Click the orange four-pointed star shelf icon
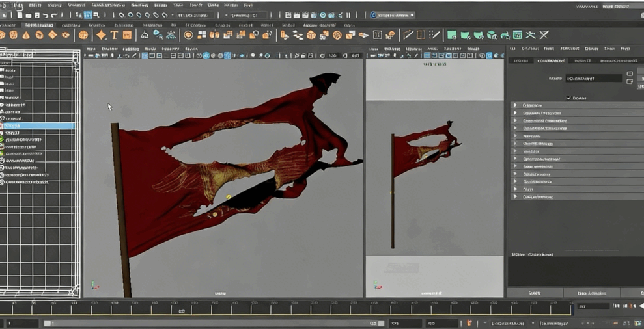This screenshot has width=644, height=329. coord(101,35)
